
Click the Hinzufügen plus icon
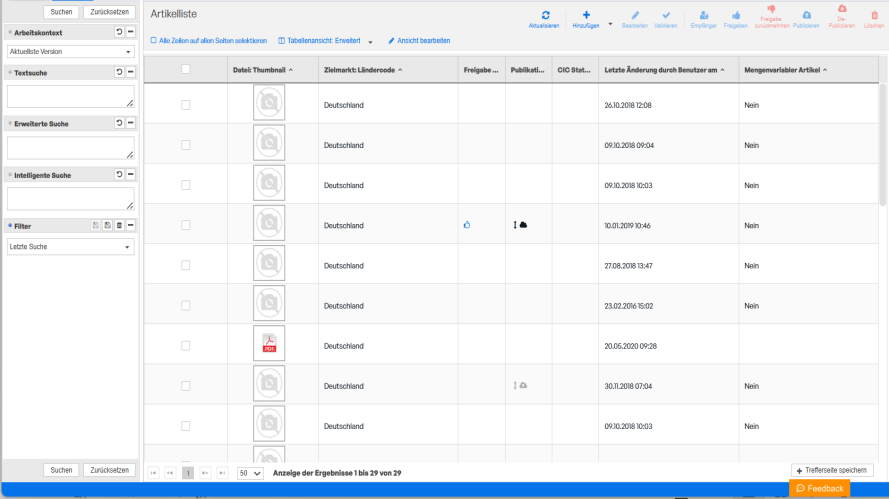tap(586, 15)
